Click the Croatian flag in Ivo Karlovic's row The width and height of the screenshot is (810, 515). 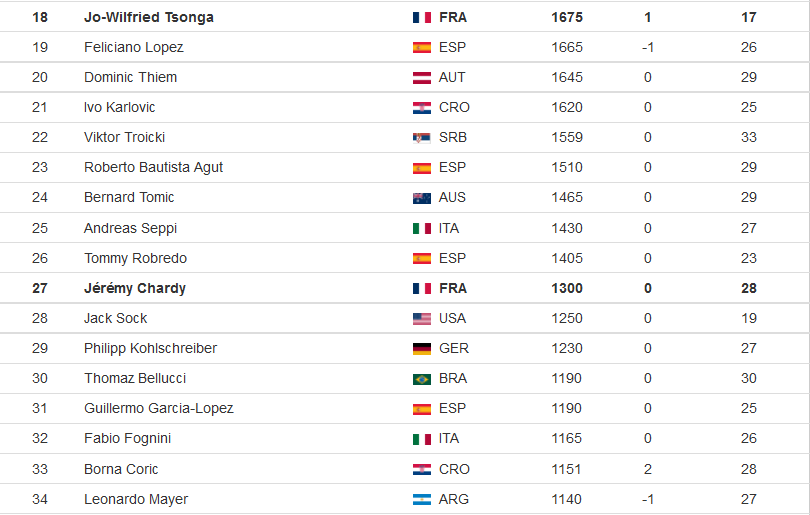pos(422,107)
